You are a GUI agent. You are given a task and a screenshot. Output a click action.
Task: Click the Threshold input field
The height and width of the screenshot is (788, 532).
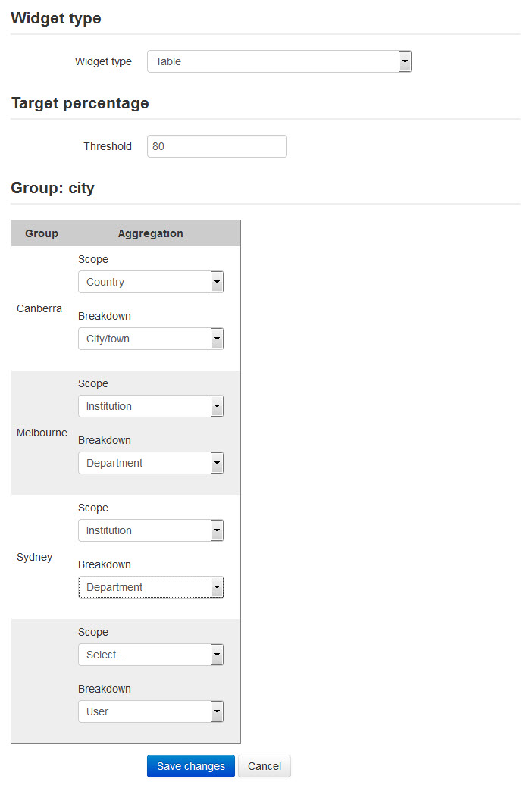(217, 146)
